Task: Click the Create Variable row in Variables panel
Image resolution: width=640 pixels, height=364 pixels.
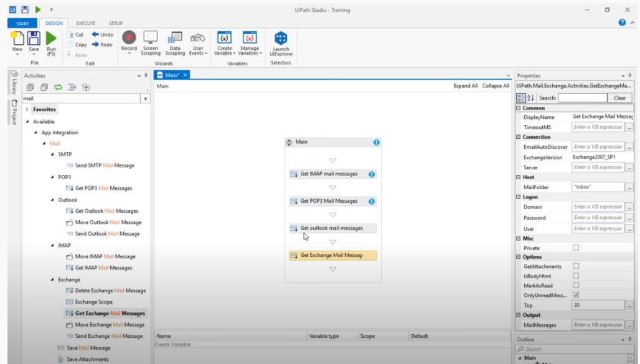Action: (x=332, y=345)
